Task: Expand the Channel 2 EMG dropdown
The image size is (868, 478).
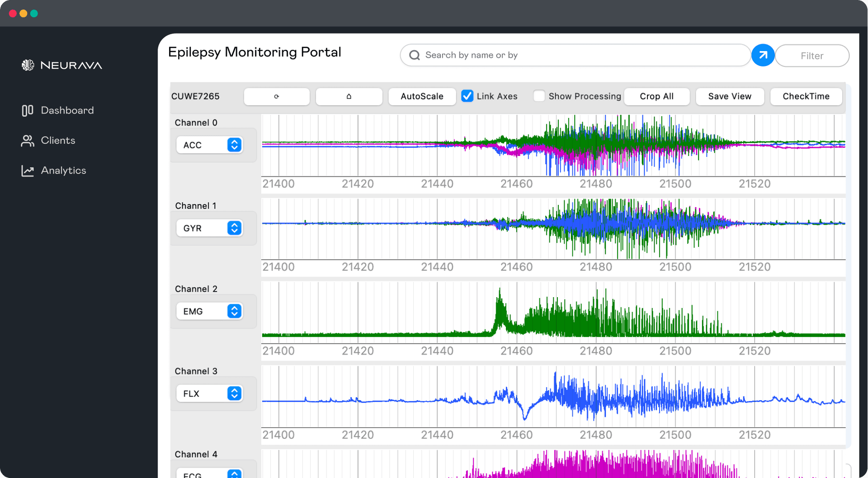Action: click(209, 312)
